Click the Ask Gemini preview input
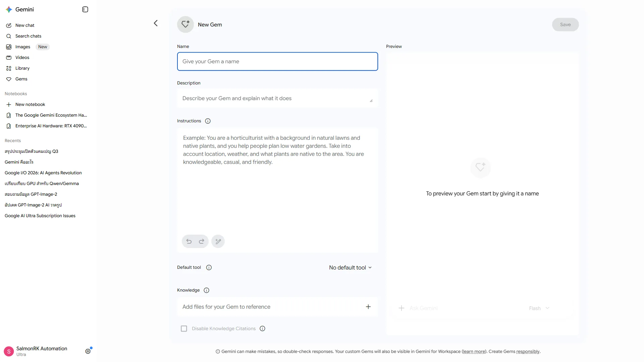The image size is (644, 362). point(424,308)
